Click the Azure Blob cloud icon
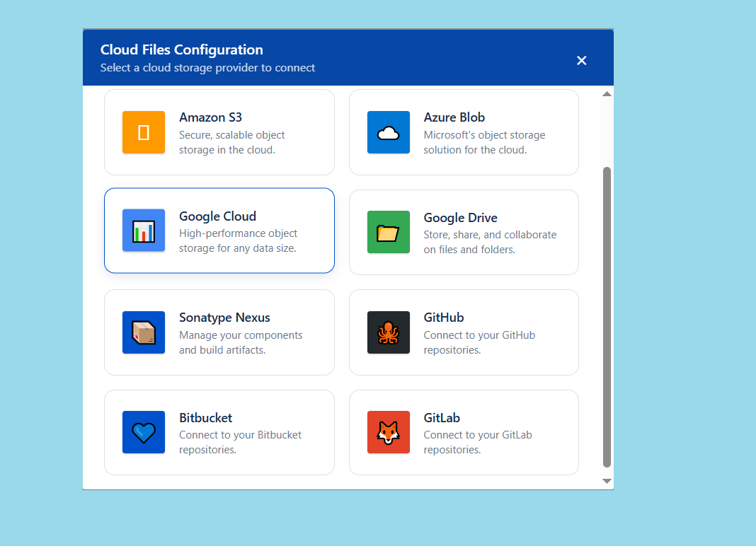This screenshot has width=756, height=546. [388, 132]
